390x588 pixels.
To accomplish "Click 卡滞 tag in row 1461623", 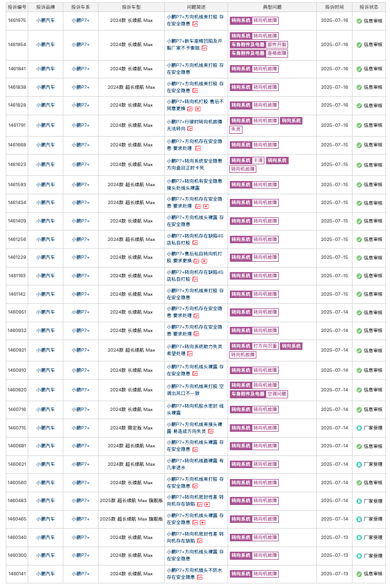I will [258, 160].
